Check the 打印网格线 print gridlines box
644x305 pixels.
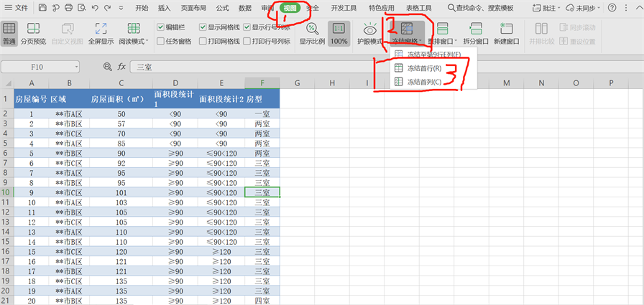pyautogui.click(x=203, y=41)
